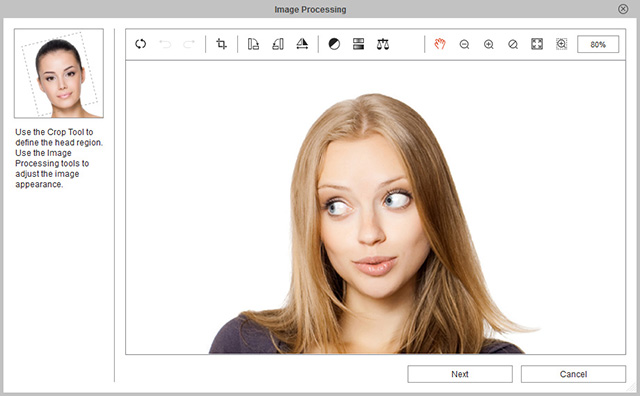640x396 pixels.
Task: Click the actual size magnifier icon
Action: (x=513, y=44)
